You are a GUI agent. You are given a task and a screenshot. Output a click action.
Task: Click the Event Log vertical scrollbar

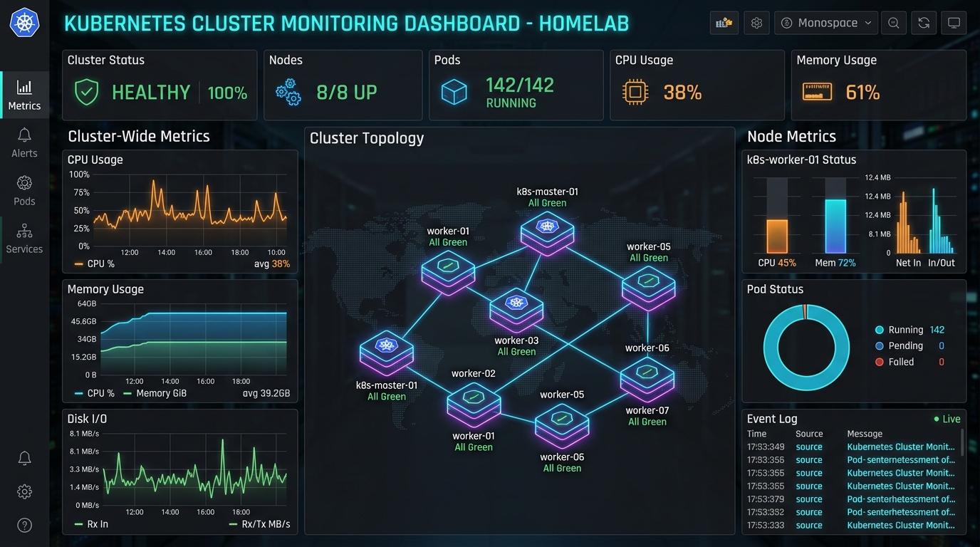962,442
